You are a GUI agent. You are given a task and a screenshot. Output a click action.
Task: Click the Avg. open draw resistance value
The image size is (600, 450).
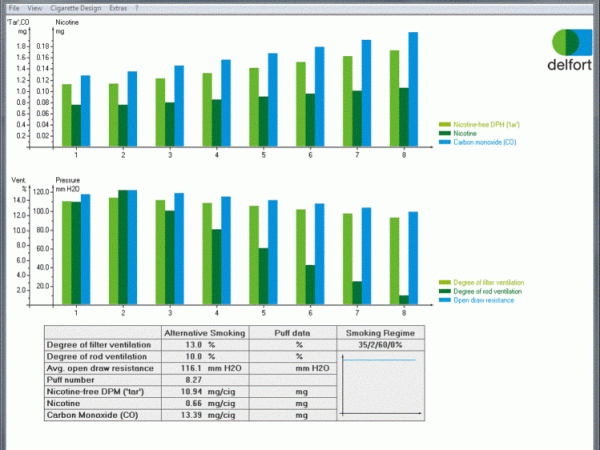pos(193,367)
